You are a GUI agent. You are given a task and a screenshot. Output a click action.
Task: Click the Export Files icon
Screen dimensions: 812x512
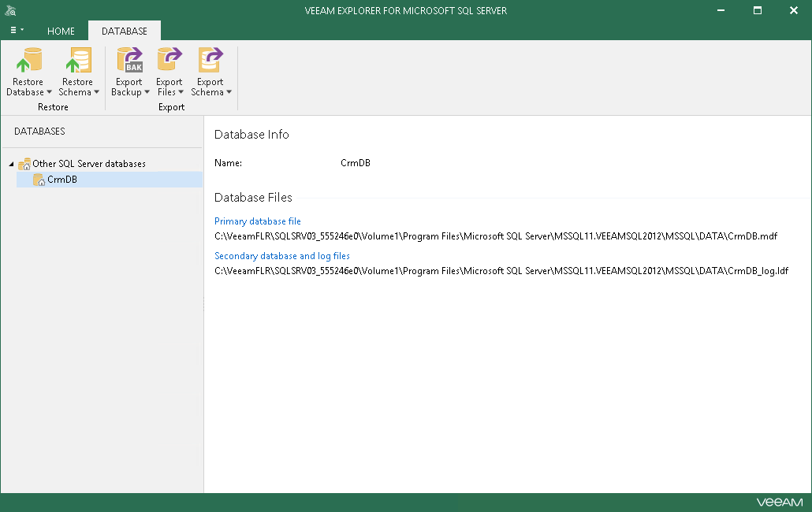coord(169,60)
